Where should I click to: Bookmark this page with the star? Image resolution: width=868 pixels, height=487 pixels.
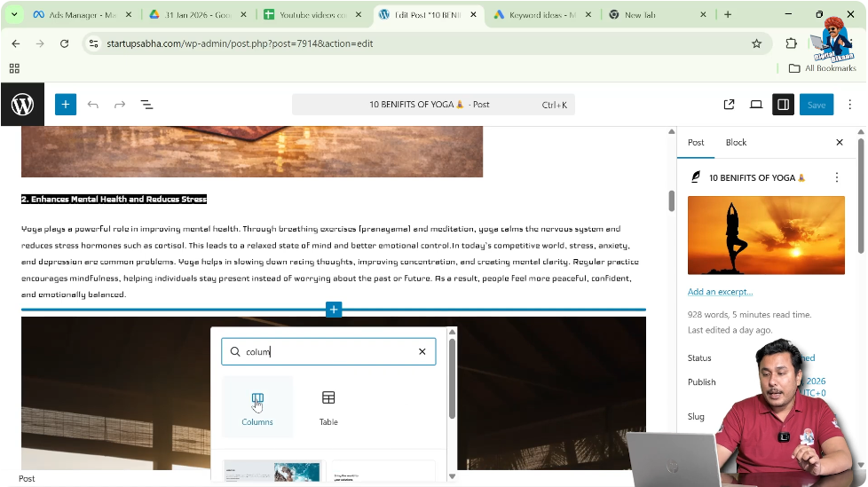coord(756,43)
